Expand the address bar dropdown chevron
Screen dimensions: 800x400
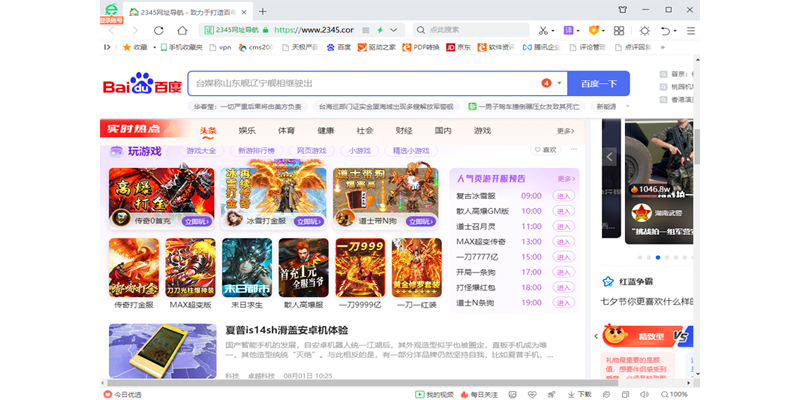coord(394,31)
